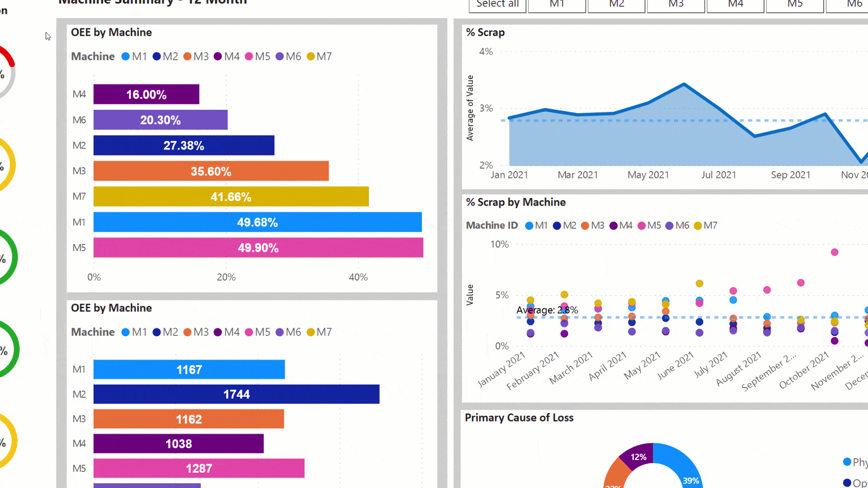Image resolution: width=868 pixels, height=488 pixels.
Task: Select the M4 16.00% OEE bar
Action: [146, 94]
